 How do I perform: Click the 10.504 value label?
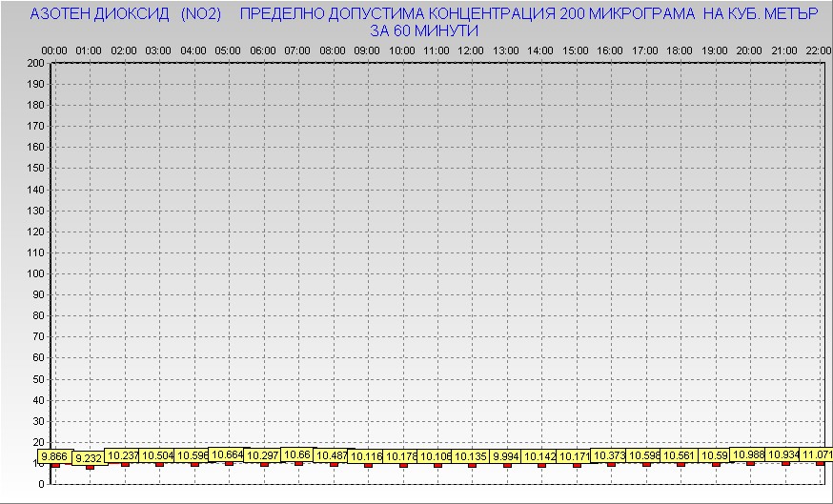pyautogui.click(x=158, y=455)
